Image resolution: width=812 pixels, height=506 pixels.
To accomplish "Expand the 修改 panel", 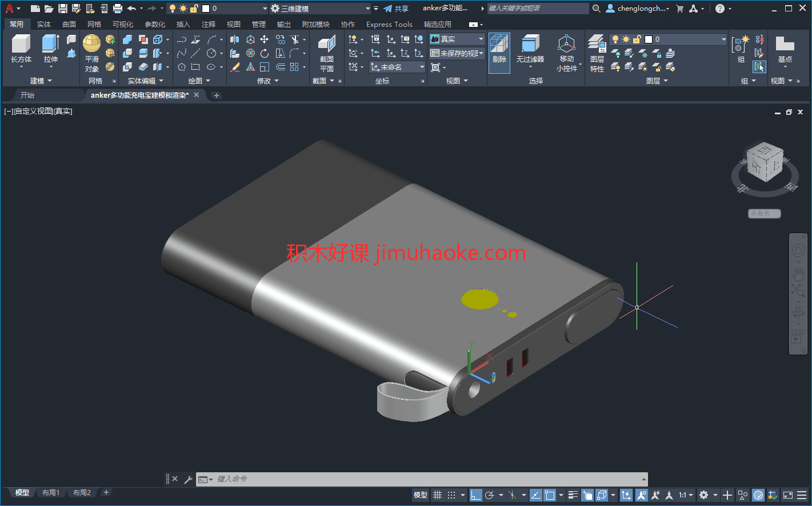I will point(267,81).
